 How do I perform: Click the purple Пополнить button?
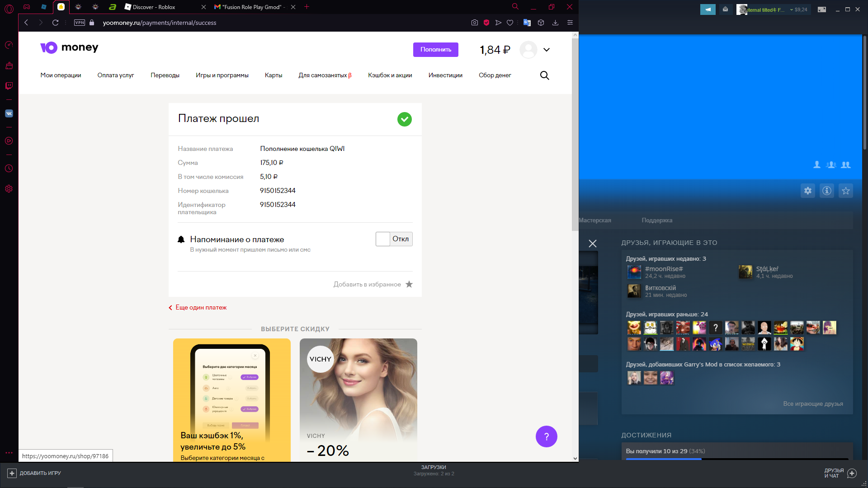click(x=435, y=50)
